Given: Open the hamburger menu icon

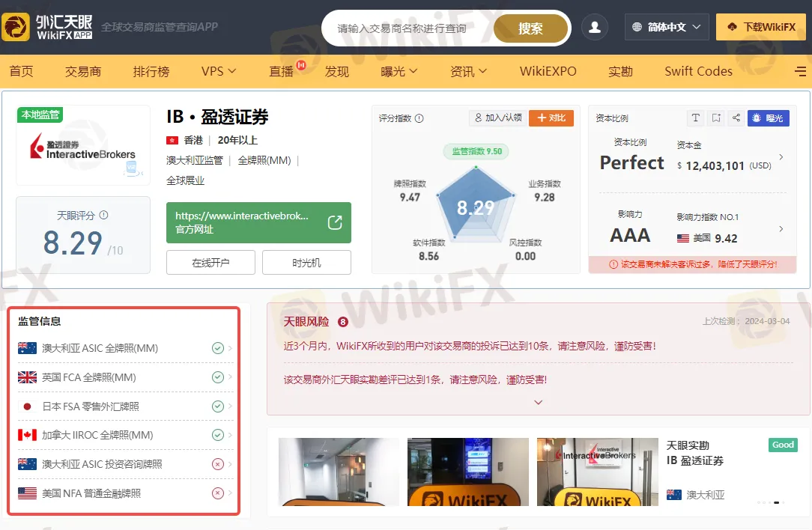Looking at the screenshot, I should coord(800,71).
